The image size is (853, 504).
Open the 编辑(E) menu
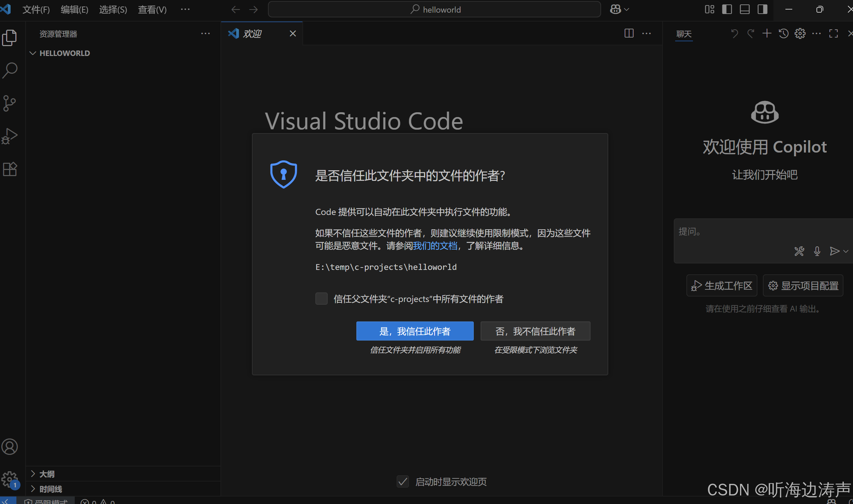(74, 10)
